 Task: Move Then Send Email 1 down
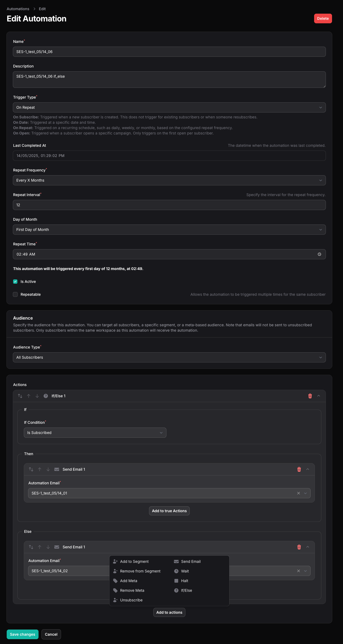pos(48,469)
